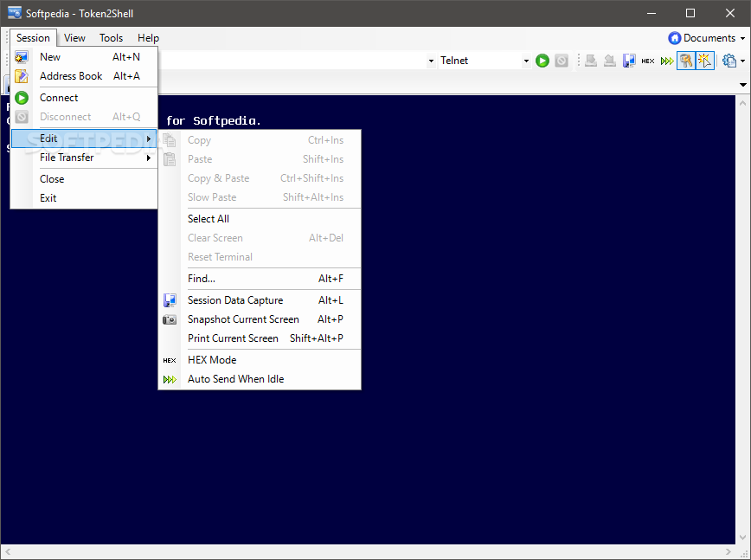Click the camera icon for Snapshot Current Screen
Image resolution: width=751 pixels, height=560 pixels.
point(170,319)
